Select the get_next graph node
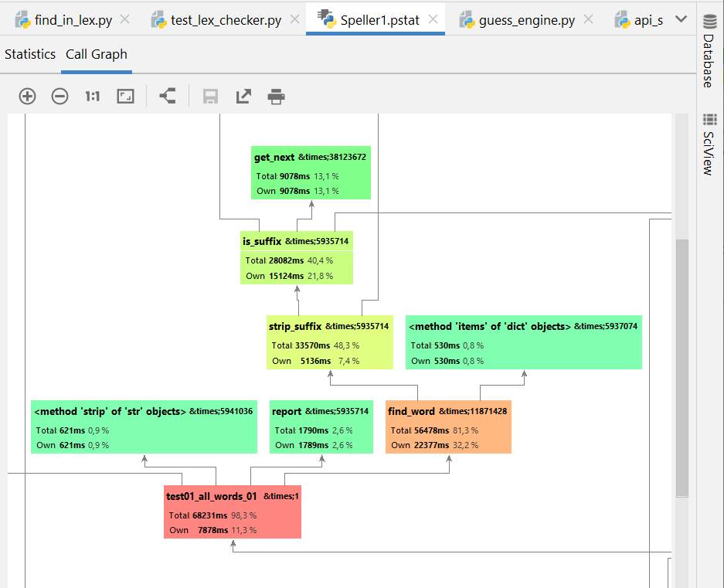The width and height of the screenshot is (724, 588). coord(310,172)
